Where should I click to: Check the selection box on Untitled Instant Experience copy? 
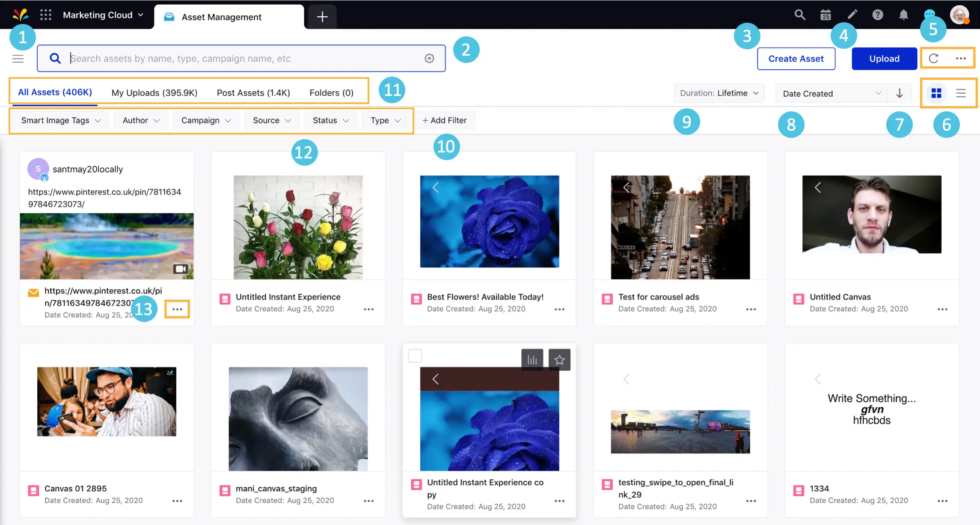[415, 355]
